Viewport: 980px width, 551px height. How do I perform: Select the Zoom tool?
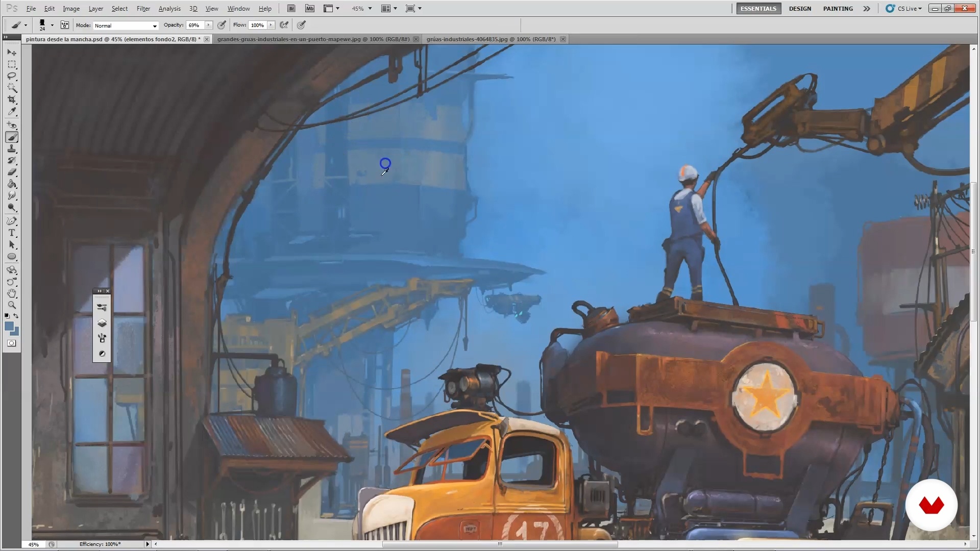tap(12, 305)
